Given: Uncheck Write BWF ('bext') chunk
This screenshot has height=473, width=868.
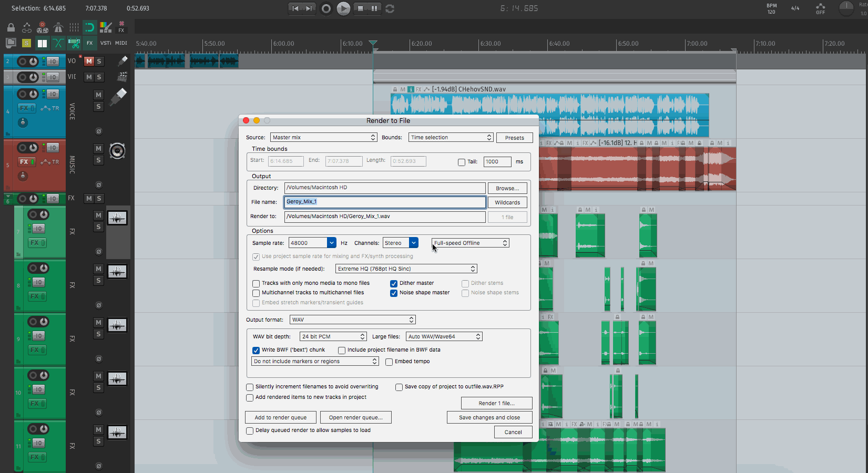Looking at the screenshot, I should point(256,351).
